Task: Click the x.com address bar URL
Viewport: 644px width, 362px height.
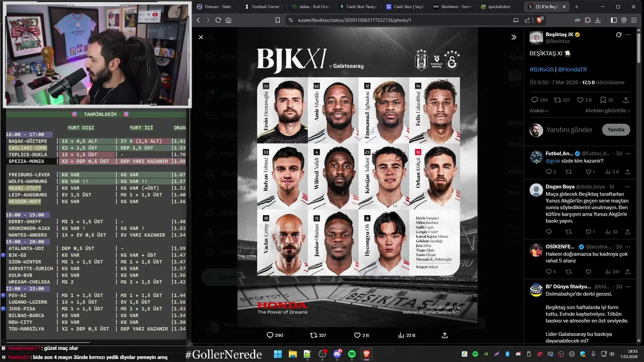Action: click(x=354, y=20)
